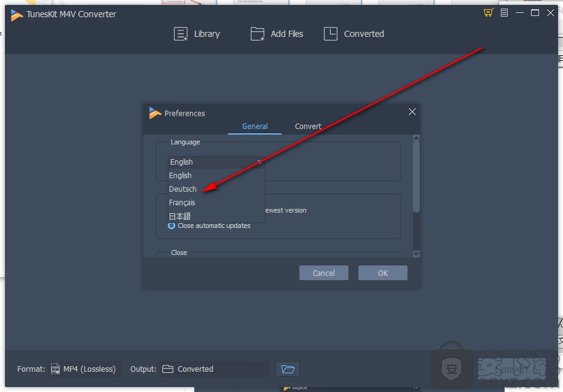Screen dimensions: 563x392
Task: Click the MP4 format file icon
Action: (x=55, y=369)
